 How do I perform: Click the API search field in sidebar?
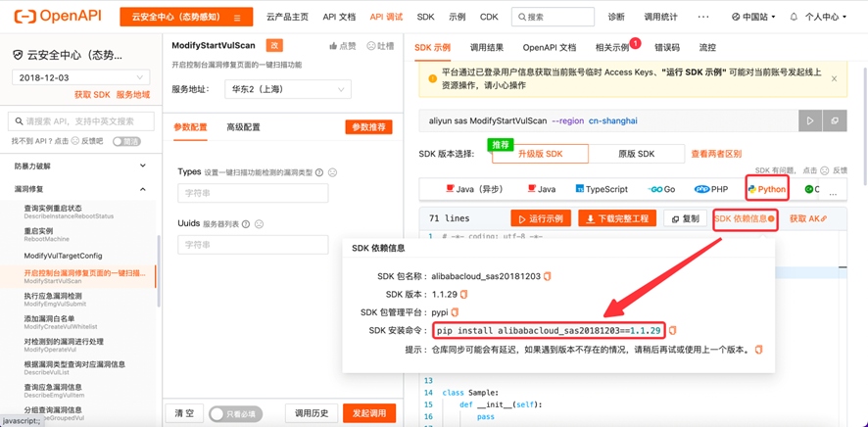tap(80, 121)
